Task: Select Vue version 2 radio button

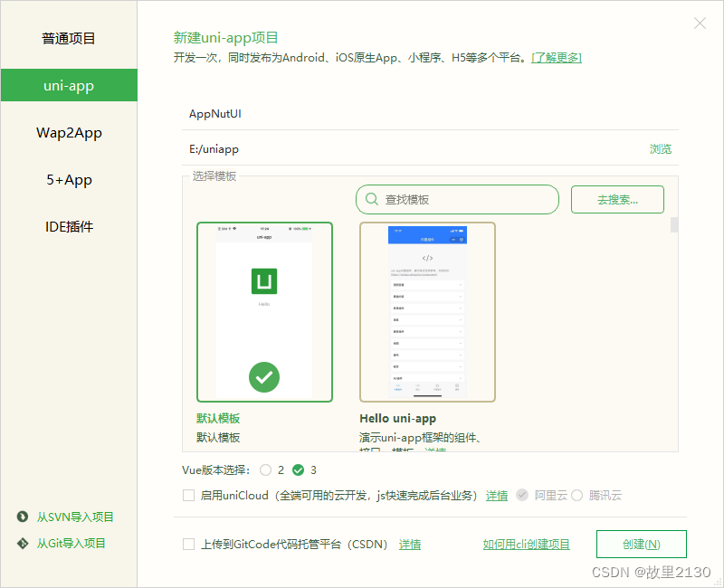Action: 265,469
